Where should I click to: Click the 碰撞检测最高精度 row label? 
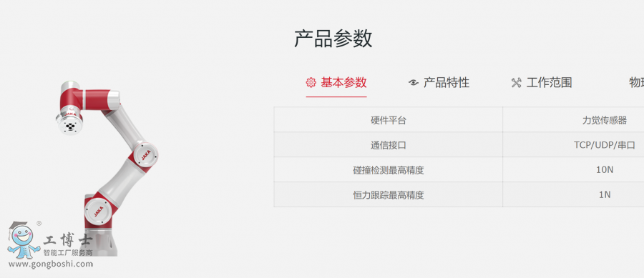(x=388, y=170)
